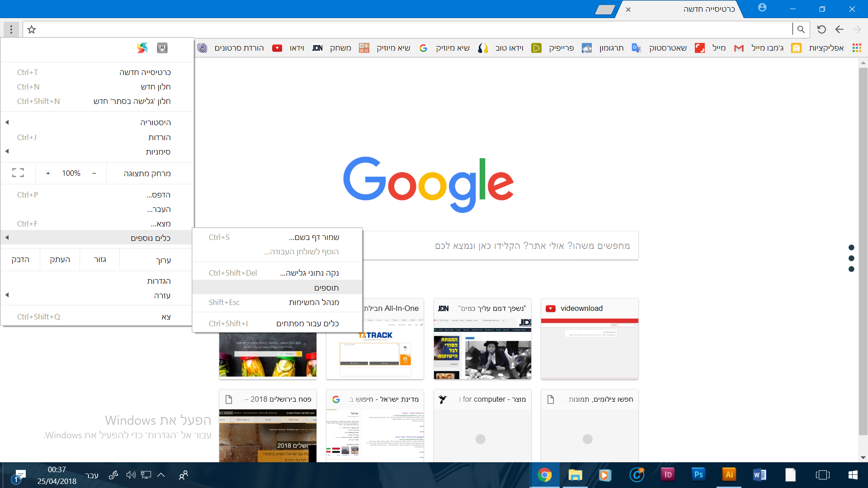The image size is (868, 488).
Task: Click the הדבק paste button
Action: click(x=20, y=259)
